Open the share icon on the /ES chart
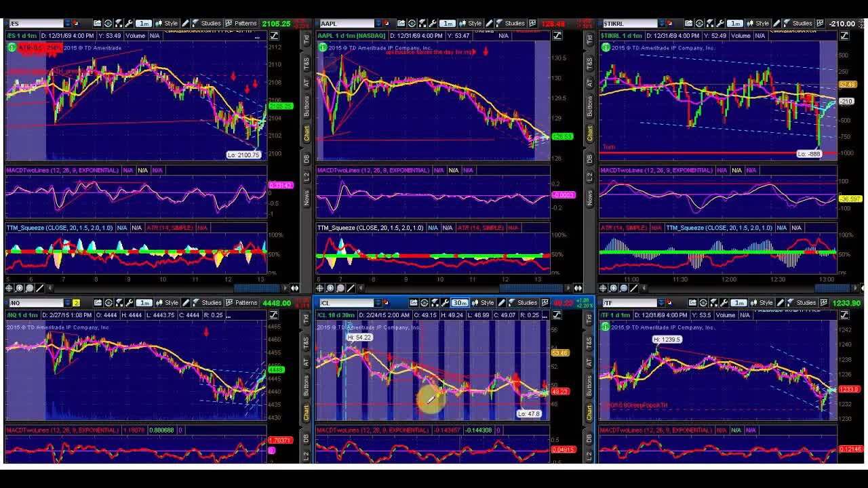Screen dimensions: 868x488 pyautogui.click(x=98, y=24)
